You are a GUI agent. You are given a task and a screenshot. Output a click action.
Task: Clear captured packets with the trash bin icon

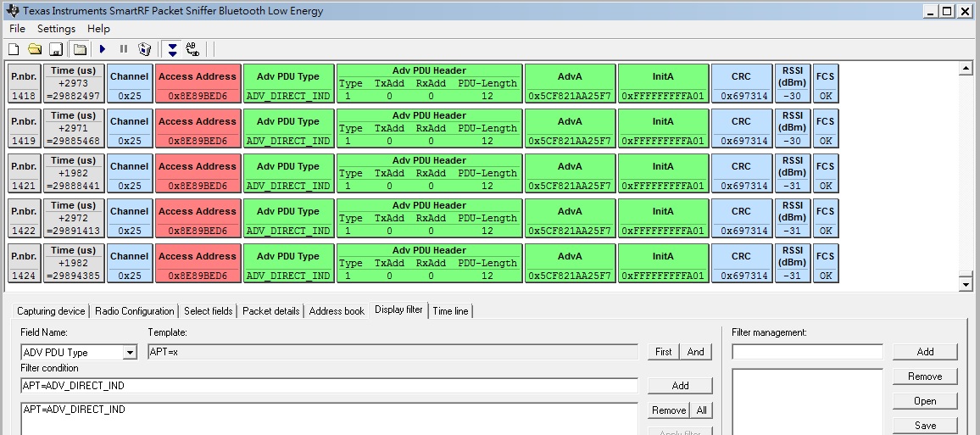coord(144,48)
